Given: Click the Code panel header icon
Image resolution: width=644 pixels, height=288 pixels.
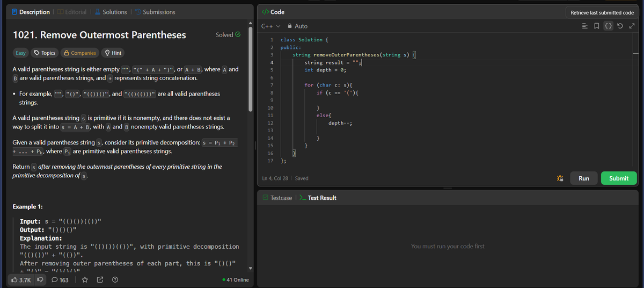Looking at the screenshot, I should point(265,12).
